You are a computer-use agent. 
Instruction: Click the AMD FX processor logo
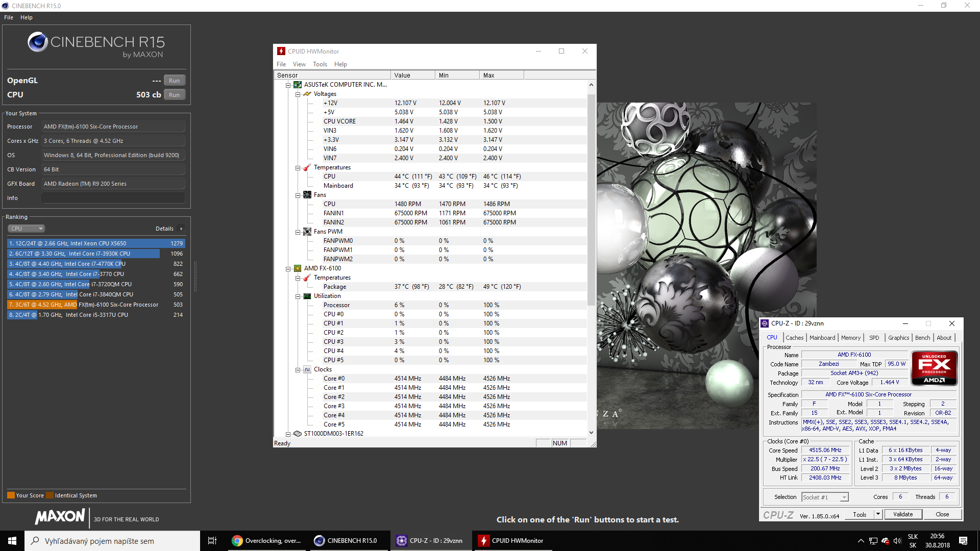[x=934, y=368]
